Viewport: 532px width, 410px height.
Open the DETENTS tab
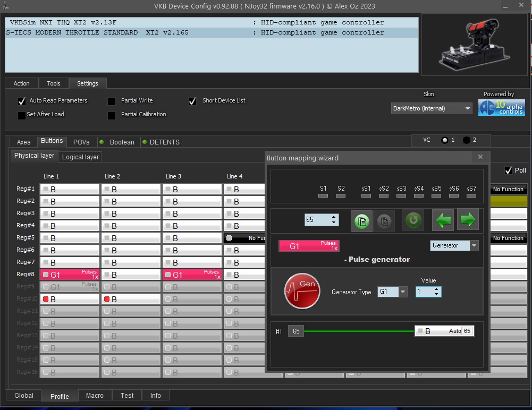(x=165, y=142)
